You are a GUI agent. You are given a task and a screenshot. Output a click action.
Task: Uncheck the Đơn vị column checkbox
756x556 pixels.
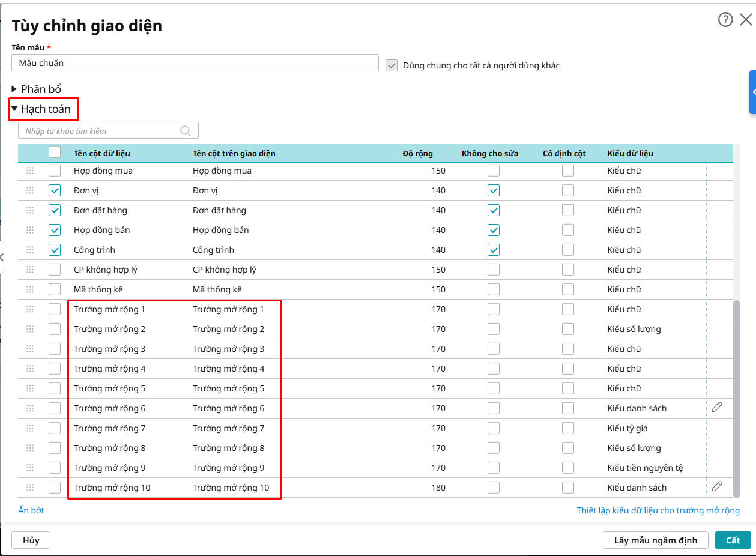(55, 190)
